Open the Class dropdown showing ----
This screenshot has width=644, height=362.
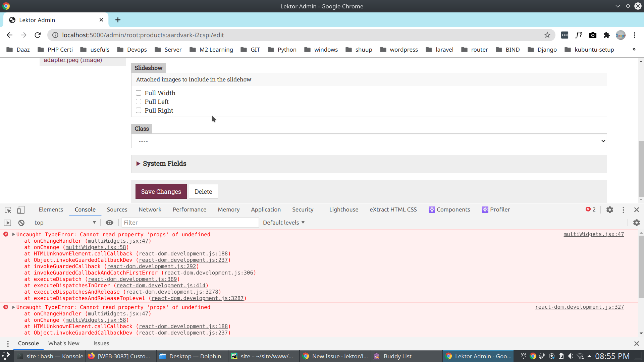(x=369, y=141)
